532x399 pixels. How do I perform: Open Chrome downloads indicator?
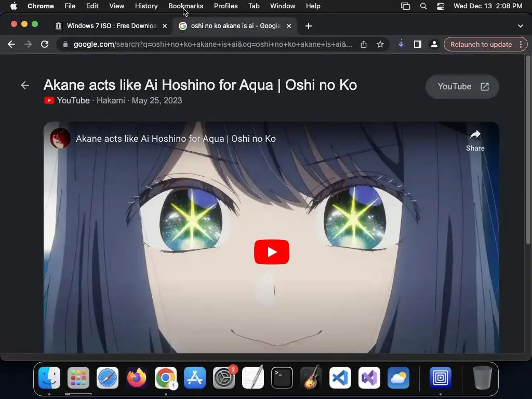coord(401,44)
